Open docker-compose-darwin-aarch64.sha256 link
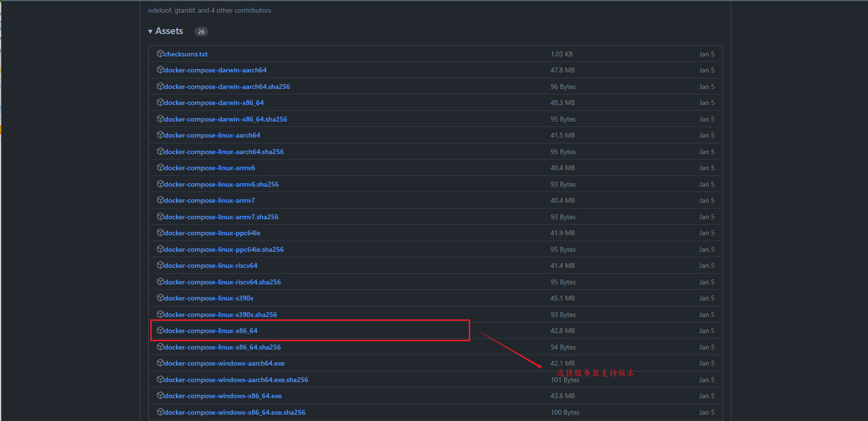Screen dimensions: 868x421 click(227, 87)
